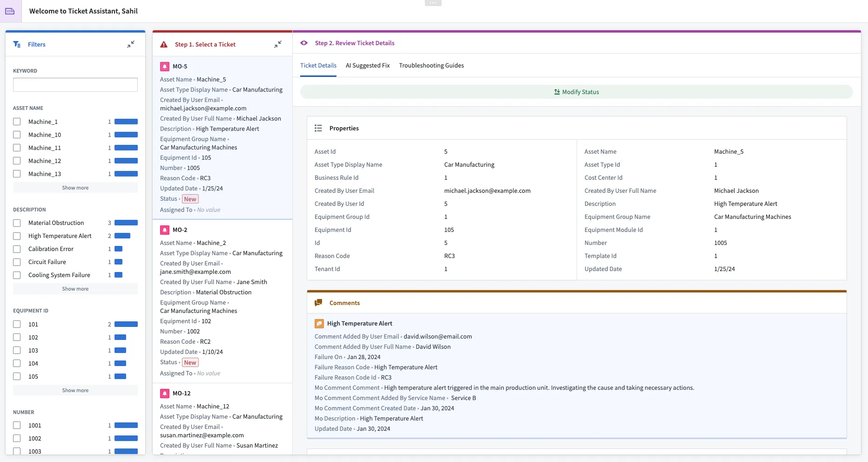The height and width of the screenshot is (462, 868).
Task: Show more Equipment Id options
Action: pos(75,390)
